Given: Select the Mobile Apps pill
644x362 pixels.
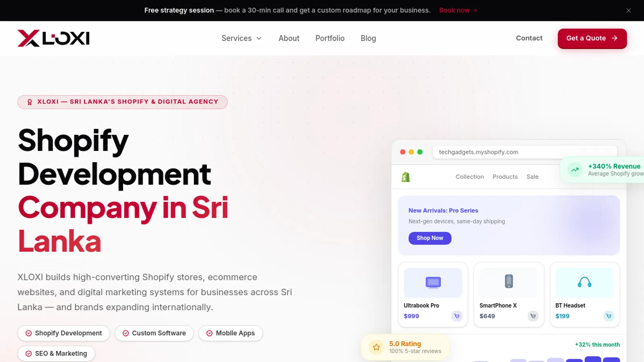Looking at the screenshot, I should coord(231,333).
